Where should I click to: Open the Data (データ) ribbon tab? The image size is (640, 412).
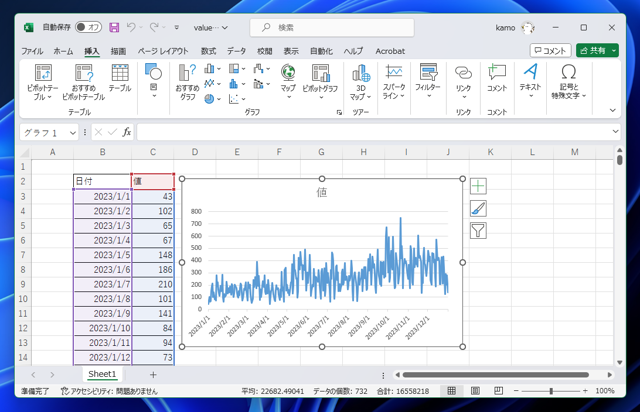(236, 51)
